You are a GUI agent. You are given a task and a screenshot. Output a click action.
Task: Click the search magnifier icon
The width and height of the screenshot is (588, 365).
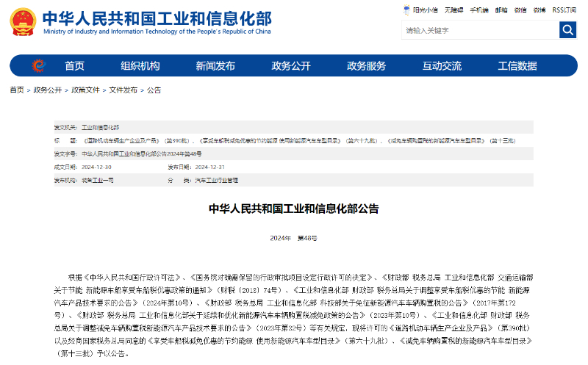(x=567, y=30)
